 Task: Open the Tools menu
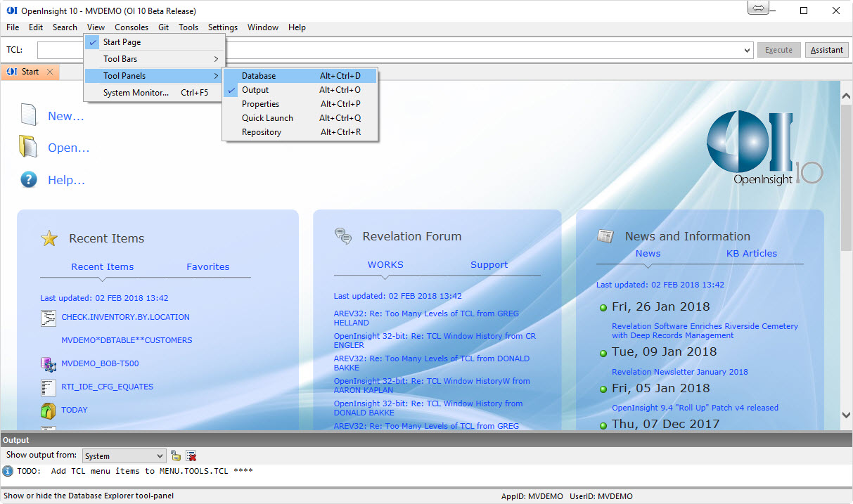tap(188, 27)
